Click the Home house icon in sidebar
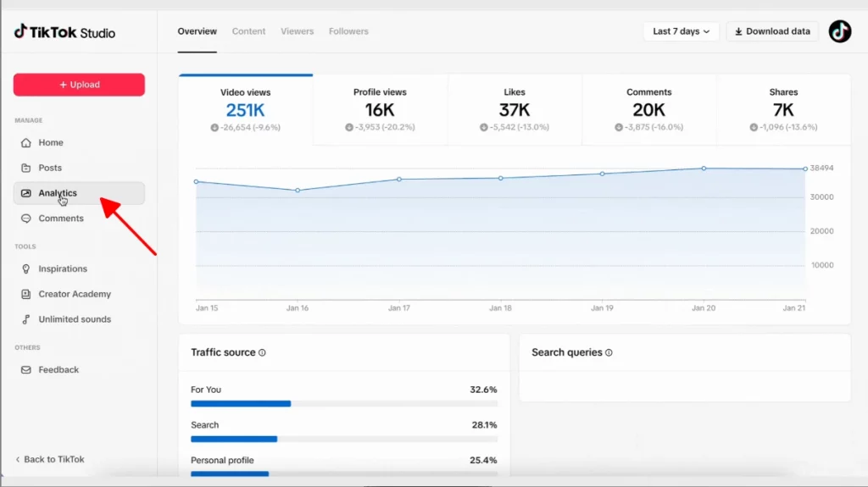868x487 pixels. [26, 143]
